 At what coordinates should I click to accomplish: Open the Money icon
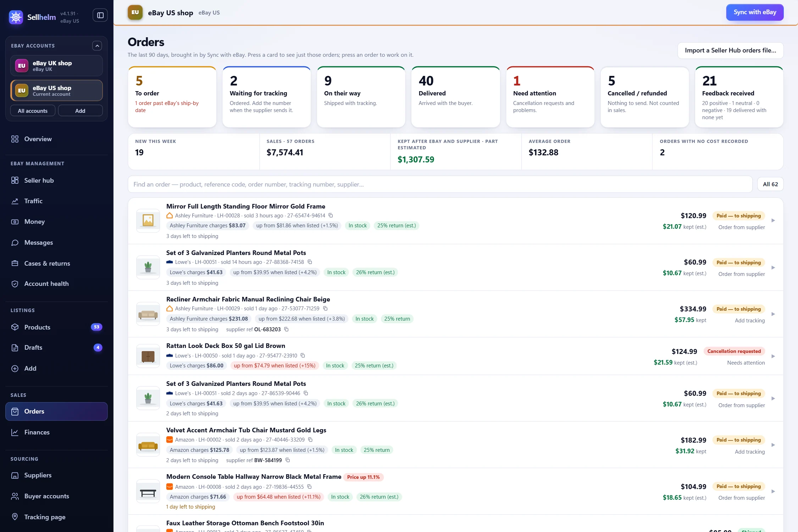[x=15, y=222]
